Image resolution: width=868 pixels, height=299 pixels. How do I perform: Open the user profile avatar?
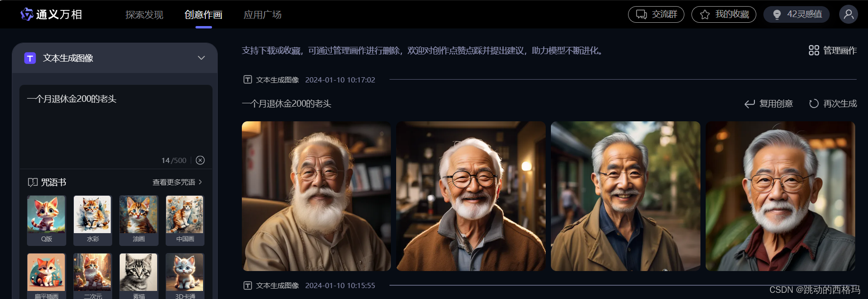(x=849, y=14)
